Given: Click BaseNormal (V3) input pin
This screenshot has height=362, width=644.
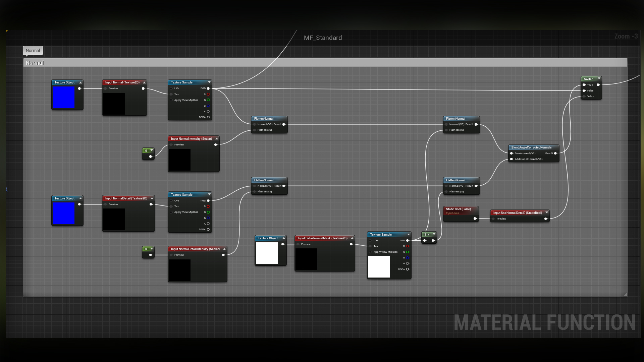Looking at the screenshot, I should click(512, 154).
